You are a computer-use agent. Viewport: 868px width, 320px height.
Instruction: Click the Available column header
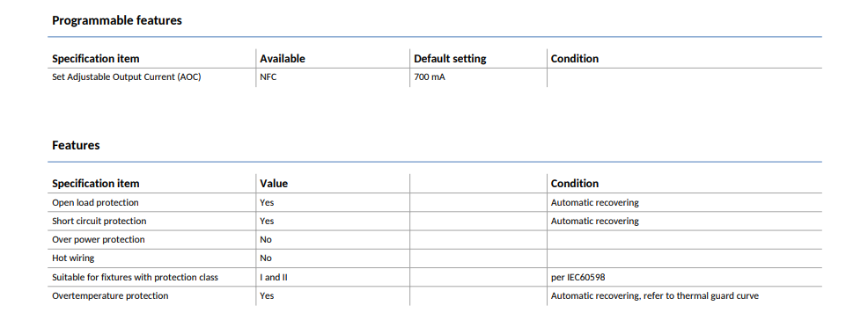coord(283,59)
